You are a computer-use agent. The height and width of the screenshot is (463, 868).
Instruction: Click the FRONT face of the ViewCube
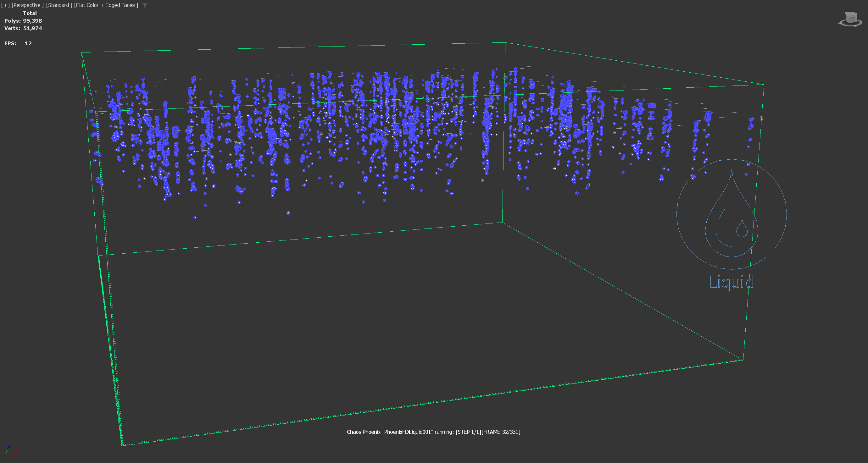coord(853,19)
